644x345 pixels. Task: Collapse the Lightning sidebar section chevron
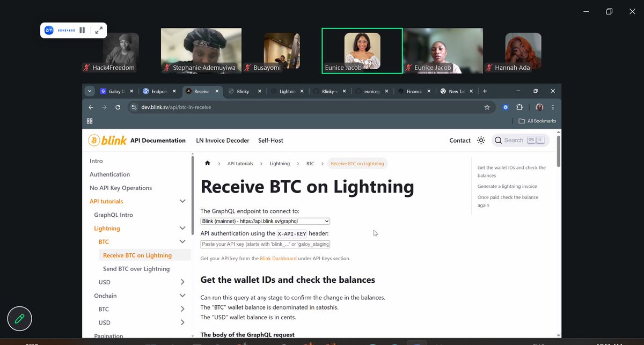182,228
